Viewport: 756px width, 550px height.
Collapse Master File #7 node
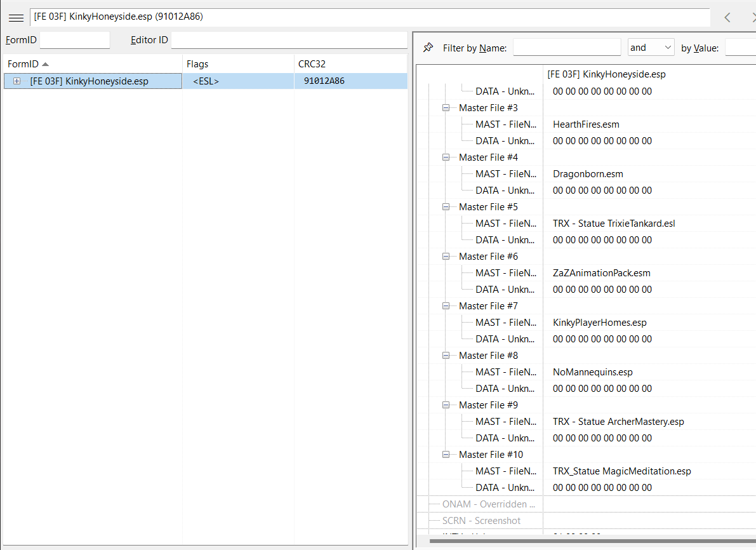point(446,306)
